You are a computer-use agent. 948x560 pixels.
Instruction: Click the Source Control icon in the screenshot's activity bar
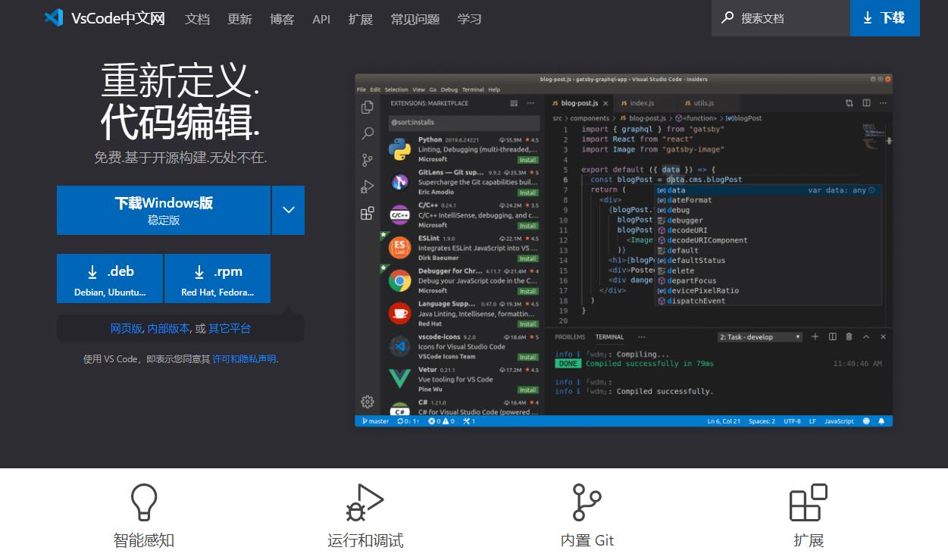[368, 160]
